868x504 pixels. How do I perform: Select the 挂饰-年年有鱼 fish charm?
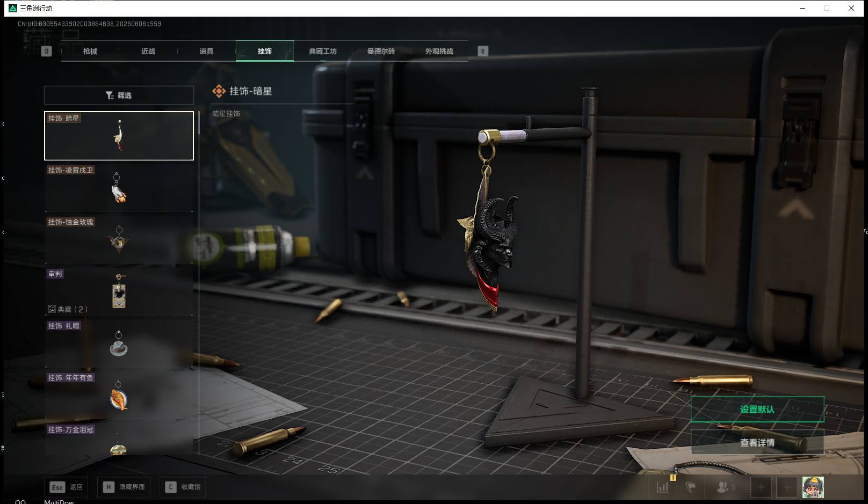click(x=119, y=395)
